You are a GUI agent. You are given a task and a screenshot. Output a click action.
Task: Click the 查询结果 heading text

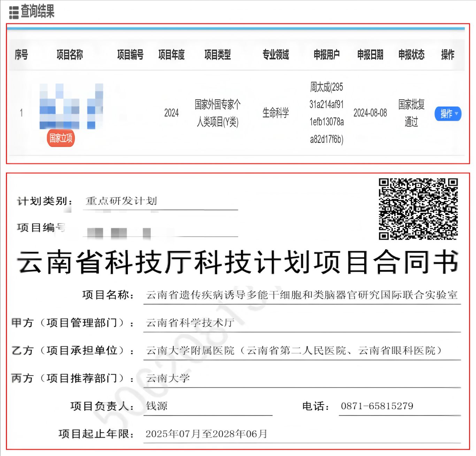point(38,11)
